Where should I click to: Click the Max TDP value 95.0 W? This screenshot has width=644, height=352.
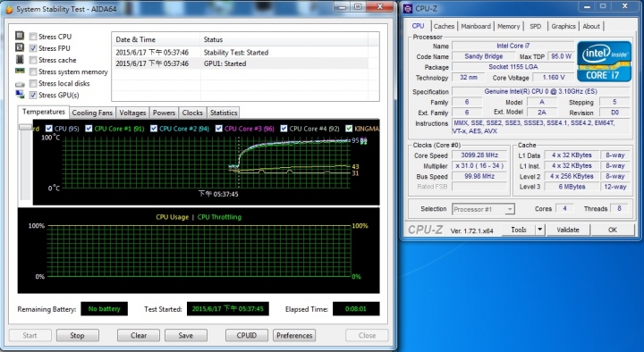pyautogui.click(x=561, y=56)
